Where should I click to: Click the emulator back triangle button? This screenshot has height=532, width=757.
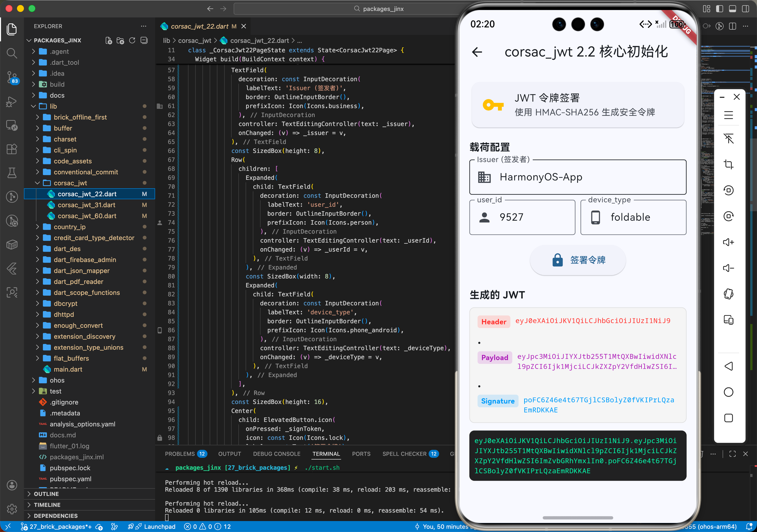(728, 366)
